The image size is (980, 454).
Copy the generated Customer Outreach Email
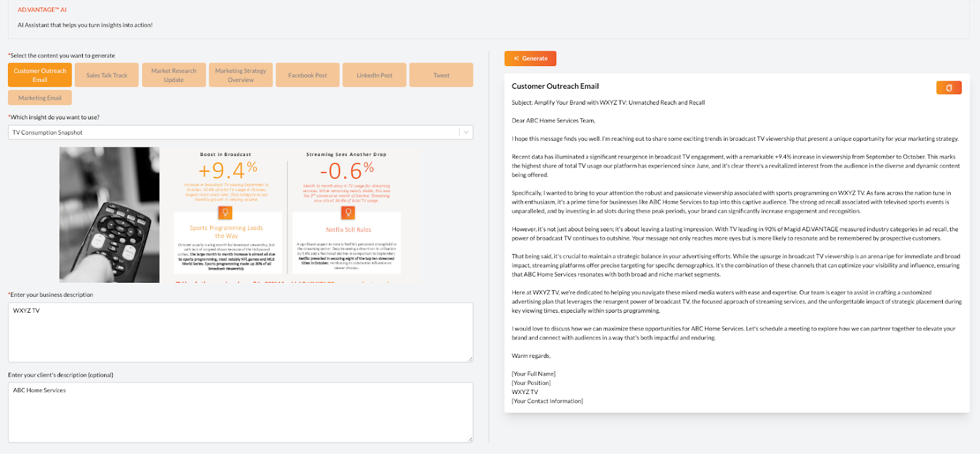tap(948, 88)
